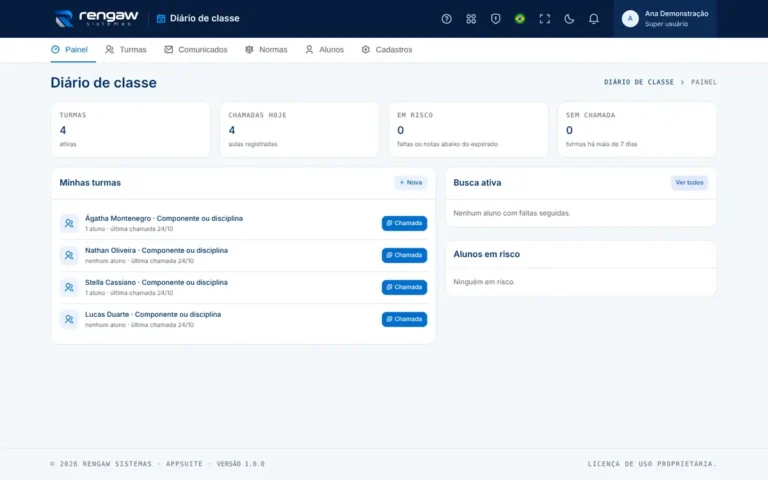768x480 pixels.
Task: Open the Comunicados tab
Action: coord(196,49)
